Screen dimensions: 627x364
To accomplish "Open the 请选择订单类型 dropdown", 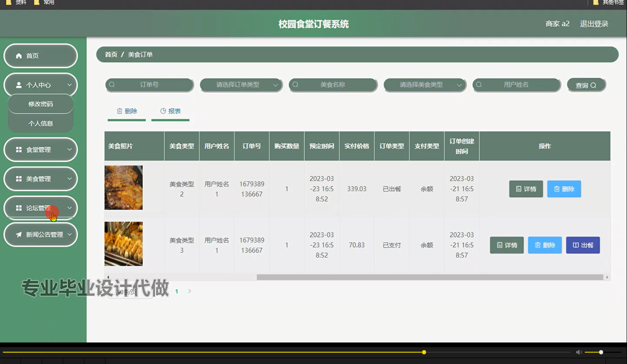I will [x=241, y=84].
